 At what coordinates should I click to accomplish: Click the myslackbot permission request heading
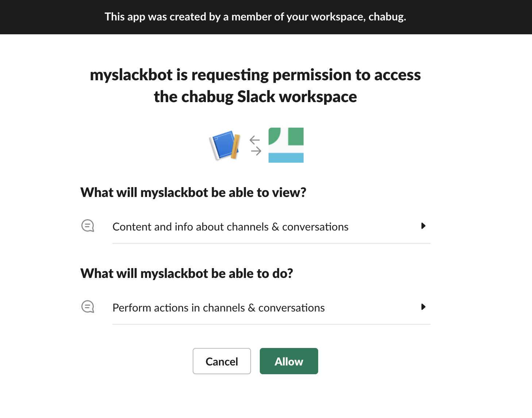[255, 86]
